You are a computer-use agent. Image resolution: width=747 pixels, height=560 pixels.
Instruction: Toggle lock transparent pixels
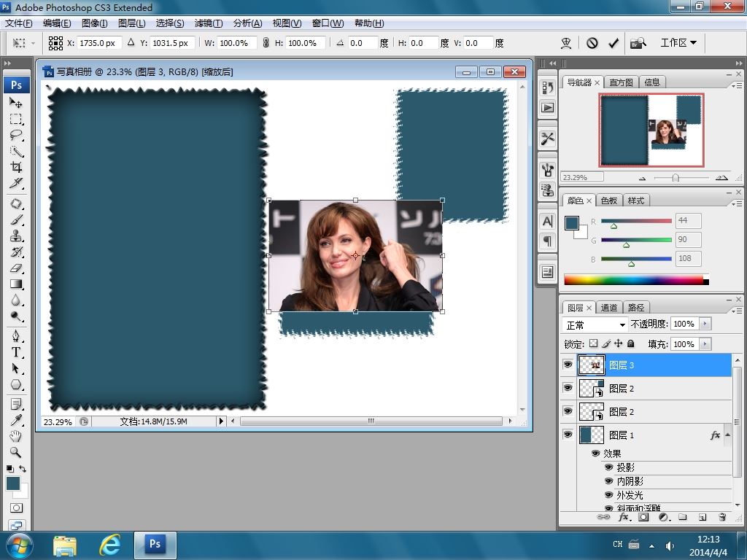[x=593, y=343]
